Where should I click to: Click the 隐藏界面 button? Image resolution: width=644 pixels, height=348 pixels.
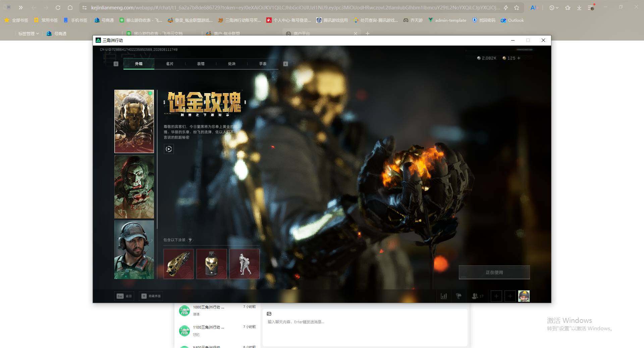coord(151,296)
